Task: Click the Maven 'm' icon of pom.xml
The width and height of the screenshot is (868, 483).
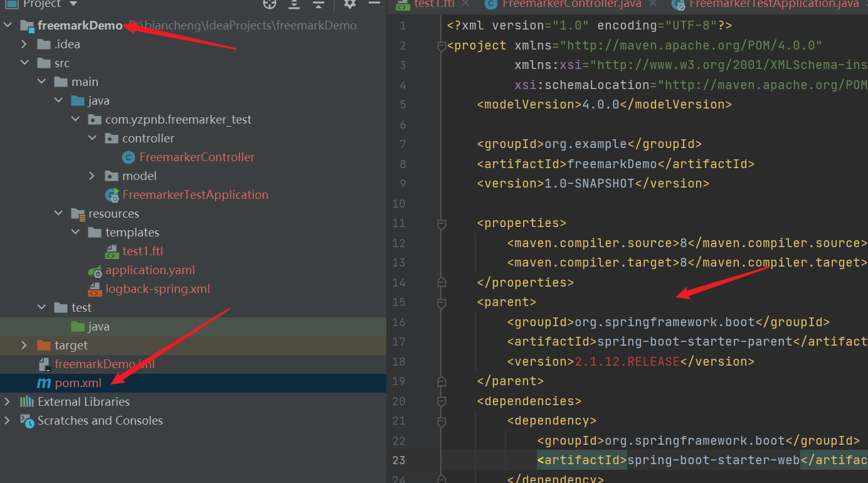Action: tap(44, 383)
